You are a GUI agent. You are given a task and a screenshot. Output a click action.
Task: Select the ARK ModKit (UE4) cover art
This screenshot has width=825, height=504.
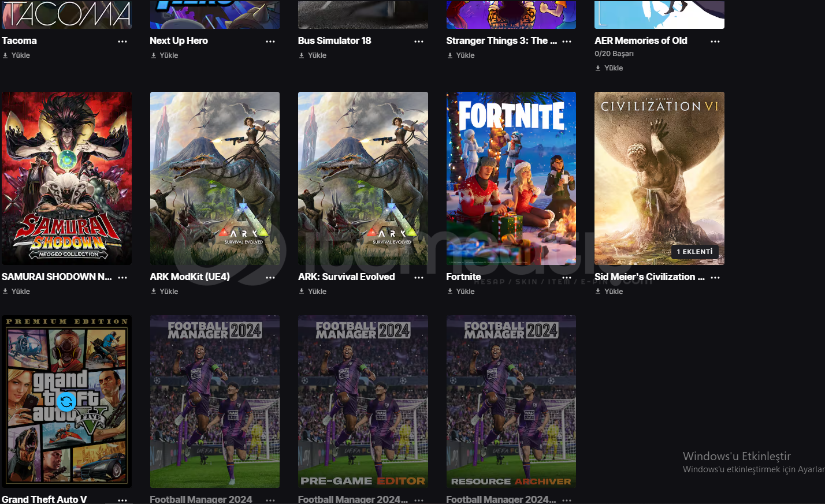click(215, 178)
